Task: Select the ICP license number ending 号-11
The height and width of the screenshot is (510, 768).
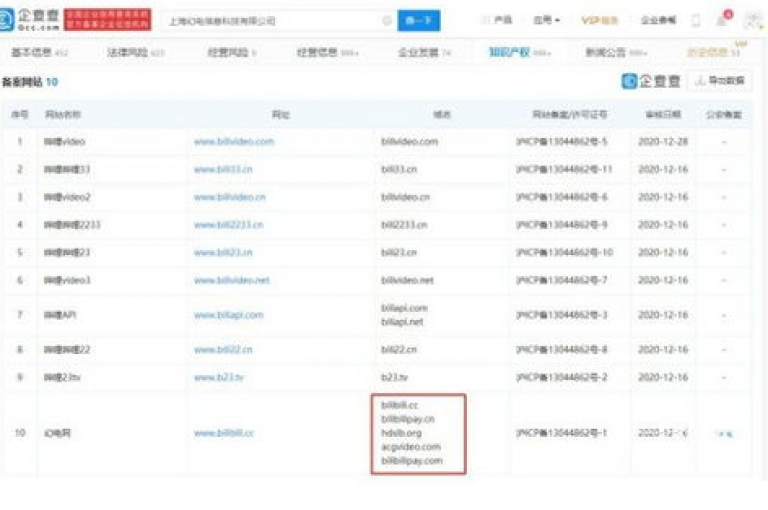Action: (x=564, y=170)
